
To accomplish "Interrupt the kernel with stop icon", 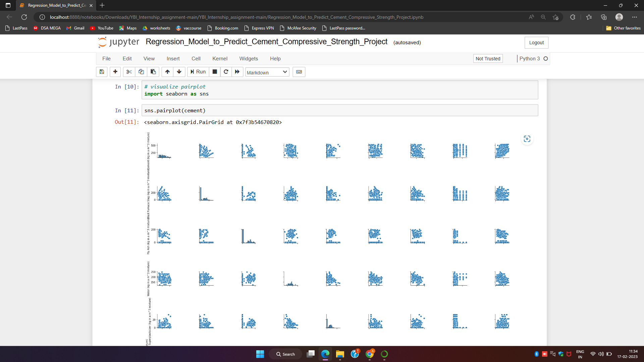I will (x=215, y=72).
